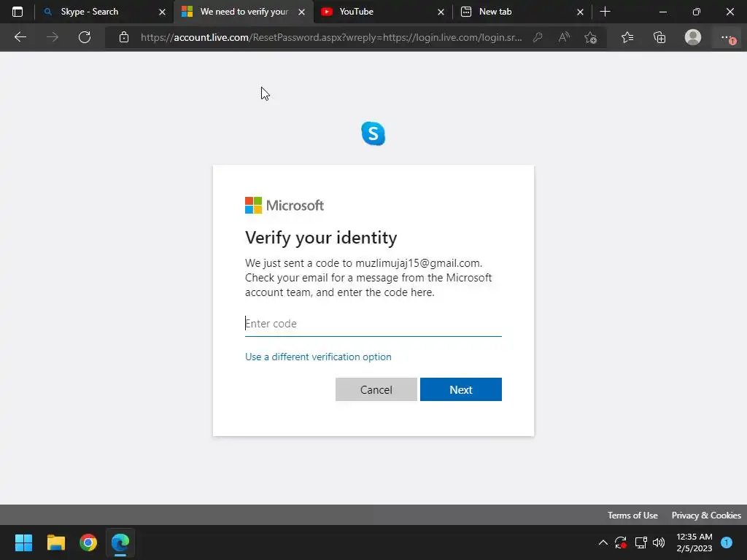Select the 'We need to verify your' tab
Viewport: 747px width, 560px height.
pos(244,12)
